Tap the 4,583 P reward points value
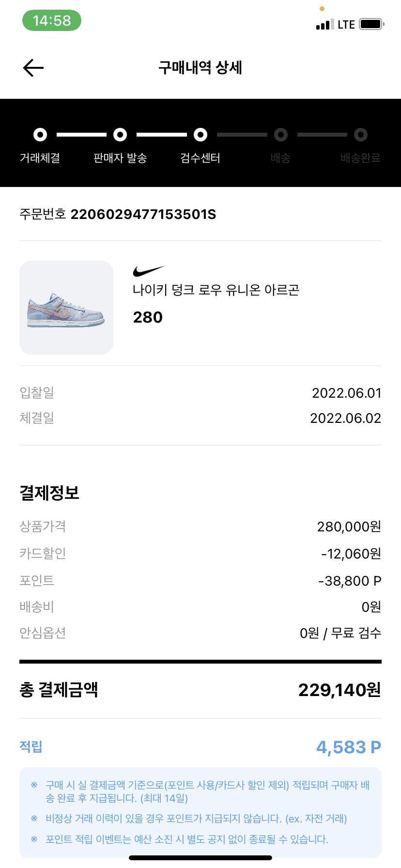The image size is (401, 868). (348, 747)
